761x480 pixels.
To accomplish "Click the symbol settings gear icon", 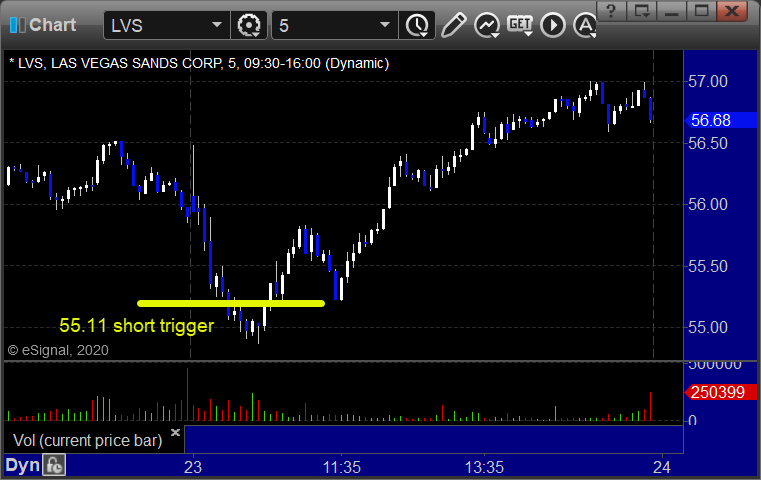I will coord(248,25).
